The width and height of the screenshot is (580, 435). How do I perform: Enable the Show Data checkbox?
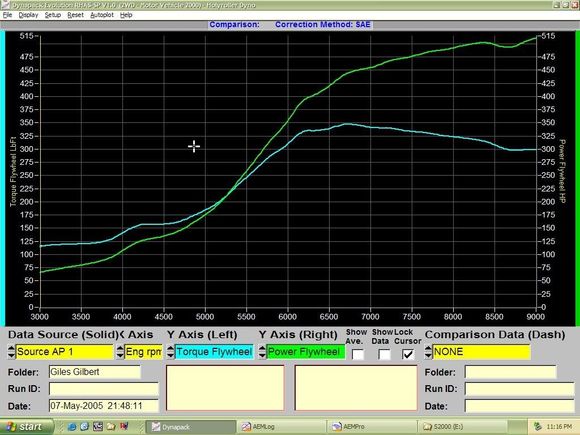pyautogui.click(x=384, y=354)
